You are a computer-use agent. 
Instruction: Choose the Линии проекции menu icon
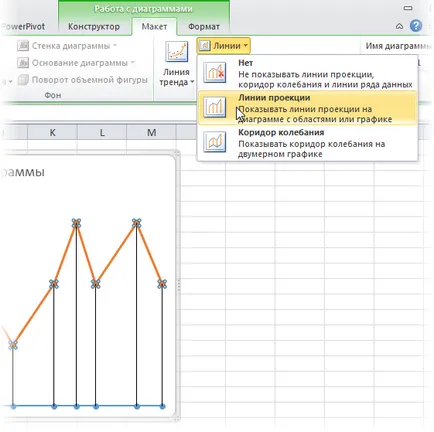click(215, 107)
